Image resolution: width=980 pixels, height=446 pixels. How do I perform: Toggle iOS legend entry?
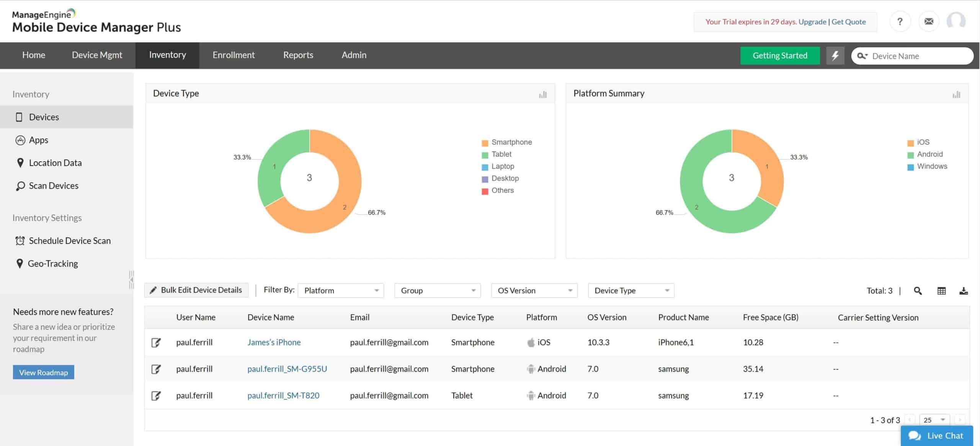918,142
